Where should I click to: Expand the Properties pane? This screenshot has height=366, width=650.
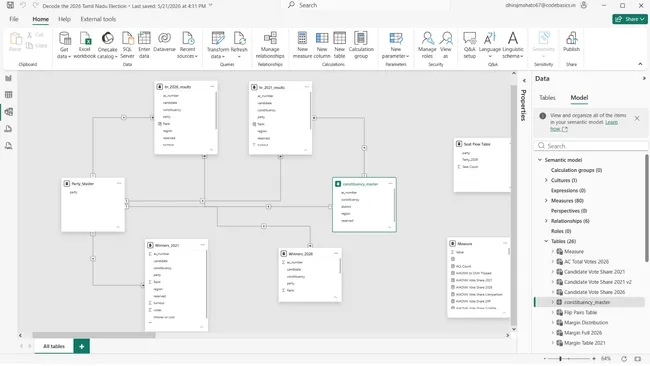click(x=524, y=81)
